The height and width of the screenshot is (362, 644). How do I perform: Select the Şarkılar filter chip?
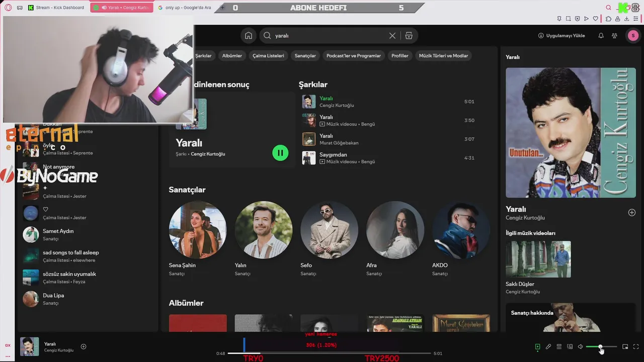(203, 56)
